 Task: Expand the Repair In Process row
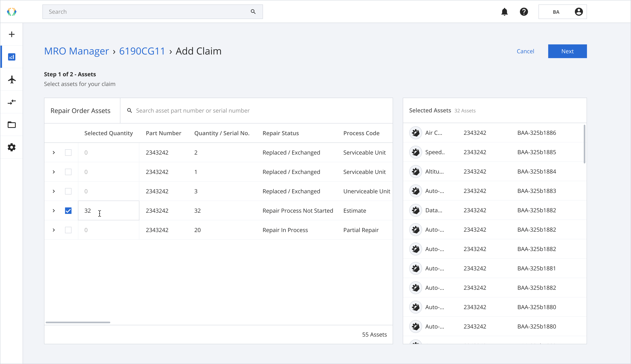pos(54,230)
